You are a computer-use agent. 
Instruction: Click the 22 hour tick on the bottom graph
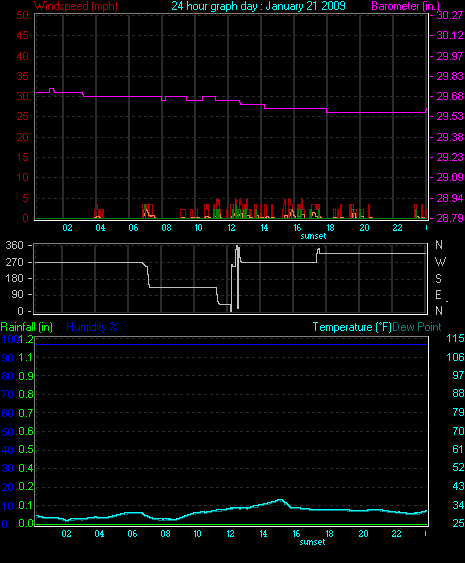(x=396, y=534)
